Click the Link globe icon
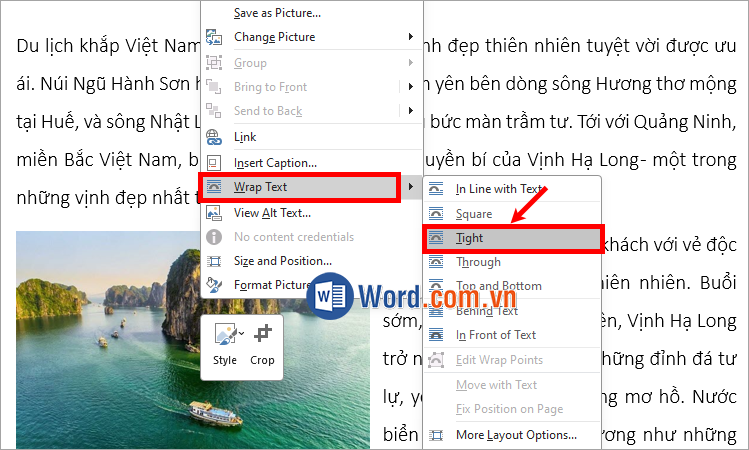Screen dimensions: 749x450 [x=214, y=137]
